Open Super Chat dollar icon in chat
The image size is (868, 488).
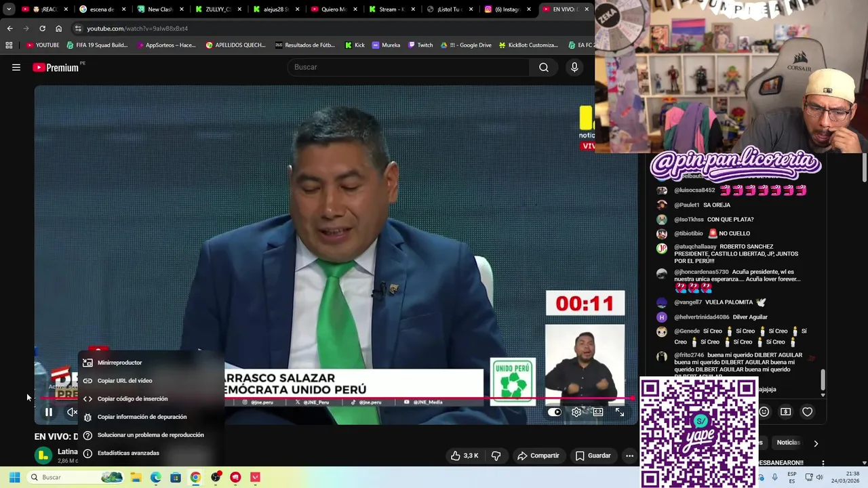pyautogui.click(x=785, y=411)
